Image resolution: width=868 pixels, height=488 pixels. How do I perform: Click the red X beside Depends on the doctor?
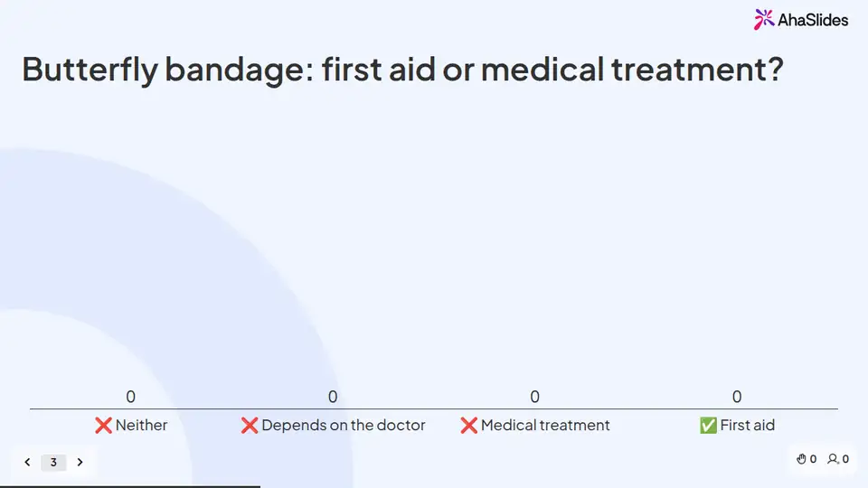pyautogui.click(x=250, y=425)
